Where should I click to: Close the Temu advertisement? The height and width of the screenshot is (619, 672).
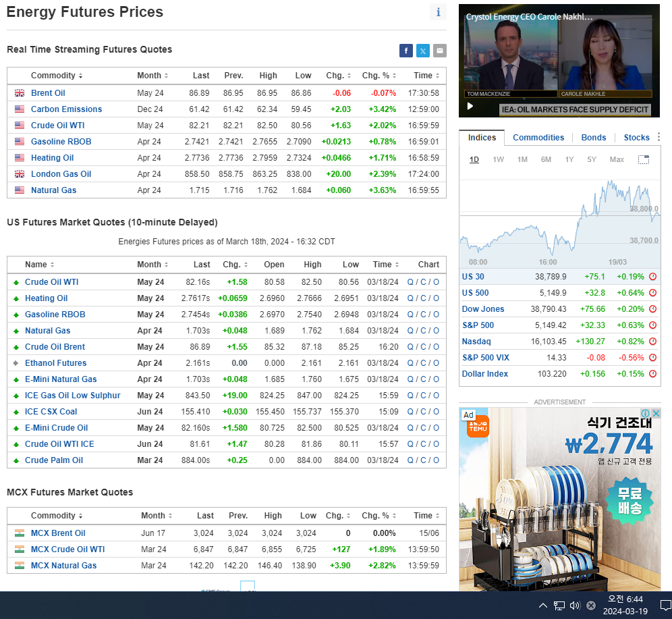click(656, 413)
